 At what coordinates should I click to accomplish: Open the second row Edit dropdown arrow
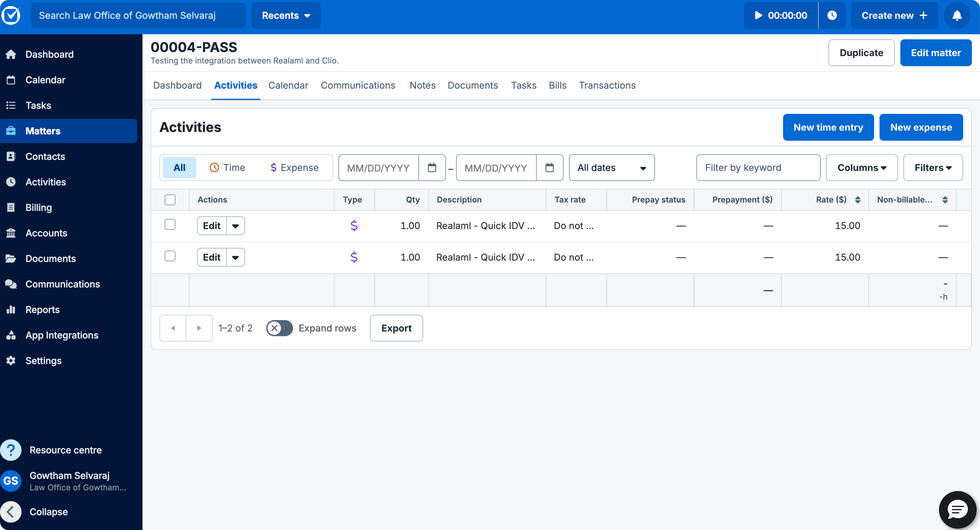click(236, 257)
